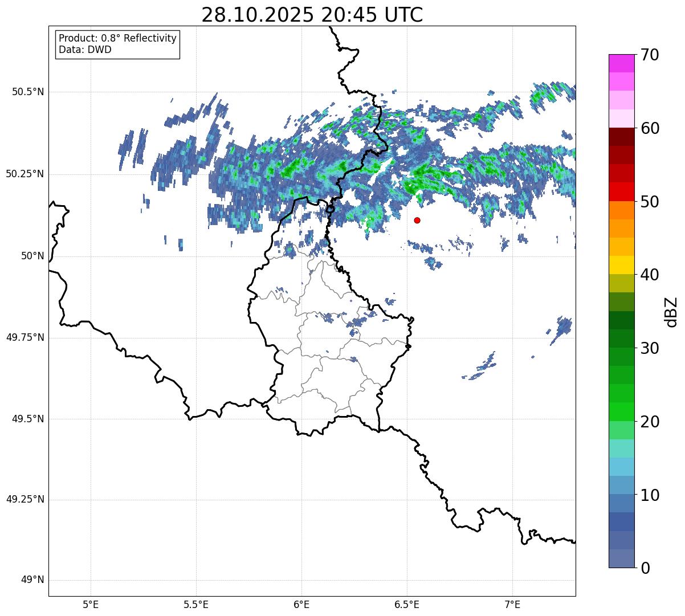The height and width of the screenshot is (616, 685).
Task: Click the 49.5°N latitude tick label
Action: coord(28,419)
